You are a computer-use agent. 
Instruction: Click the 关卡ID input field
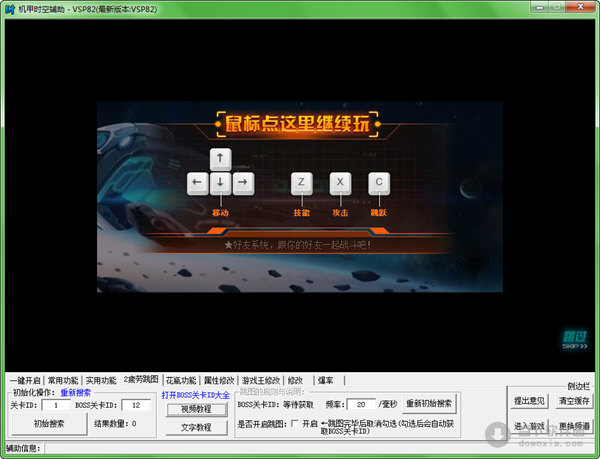click(x=56, y=405)
